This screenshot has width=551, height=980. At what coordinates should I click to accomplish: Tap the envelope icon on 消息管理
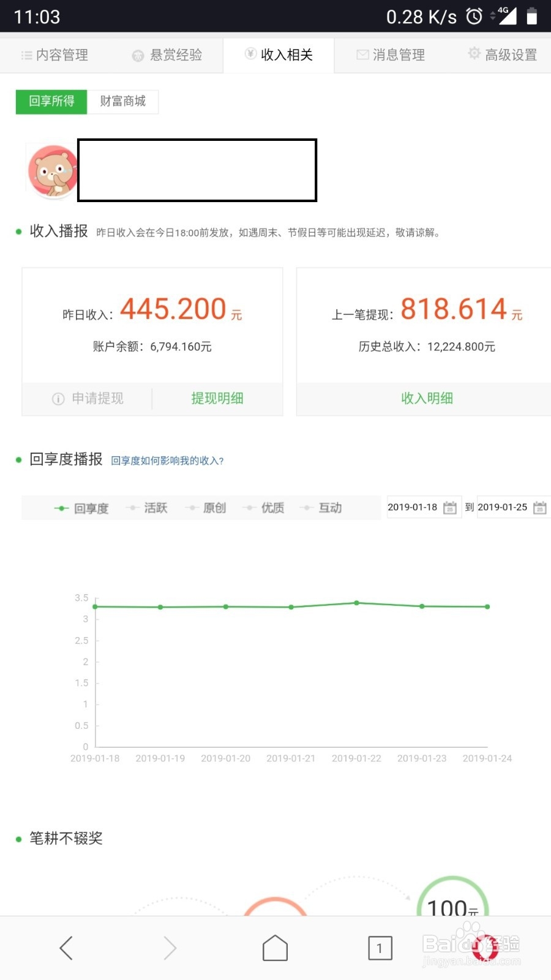click(362, 55)
